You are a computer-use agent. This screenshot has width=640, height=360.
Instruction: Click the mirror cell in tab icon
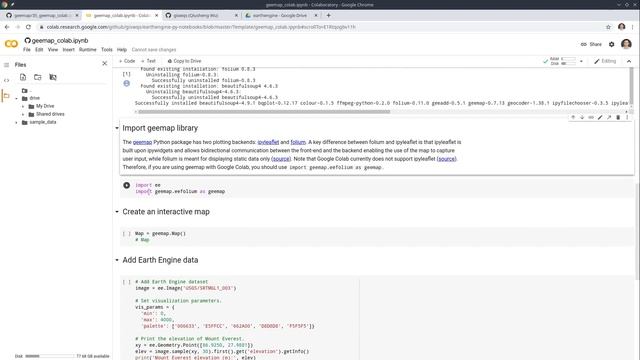point(609,117)
